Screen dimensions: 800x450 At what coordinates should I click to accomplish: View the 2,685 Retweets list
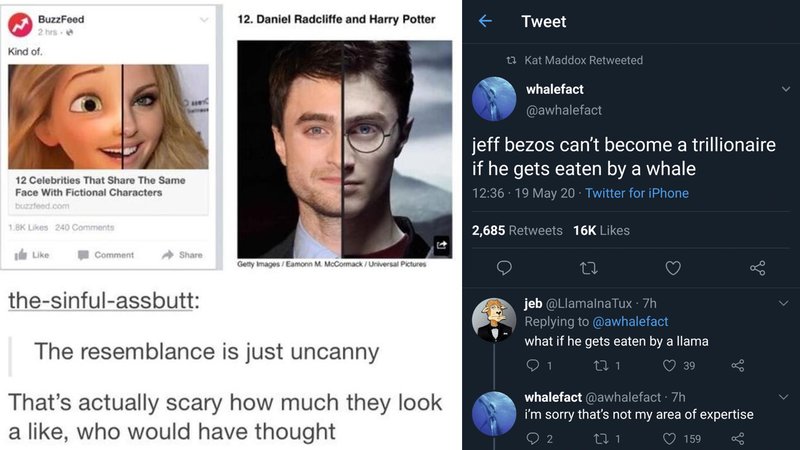(517, 230)
